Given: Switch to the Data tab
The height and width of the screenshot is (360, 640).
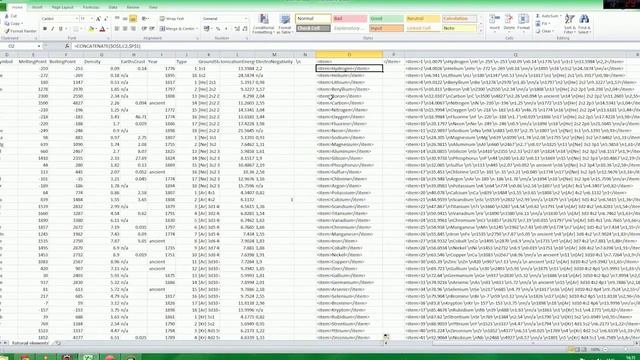Looking at the screenshot, I should coord(113,7).
